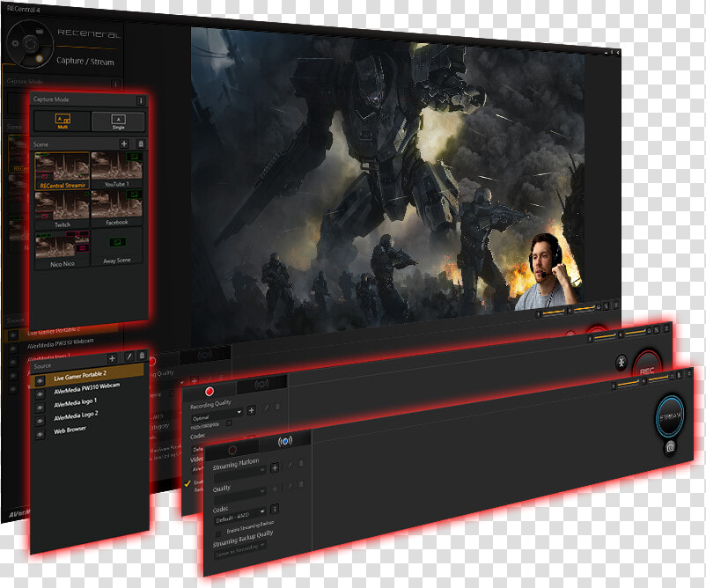Enable Streaming Backup checkbox
706x588 pixels.
(x=218, y=534)
